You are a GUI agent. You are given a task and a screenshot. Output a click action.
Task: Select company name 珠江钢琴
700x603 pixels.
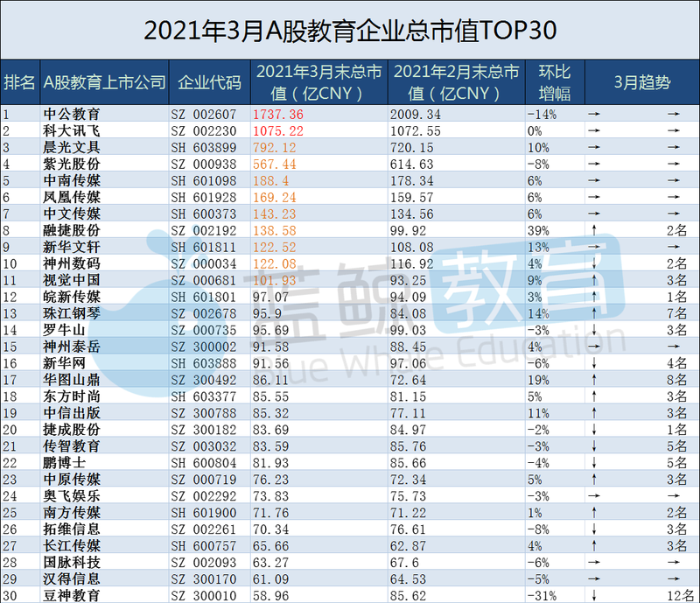point(72,313)
